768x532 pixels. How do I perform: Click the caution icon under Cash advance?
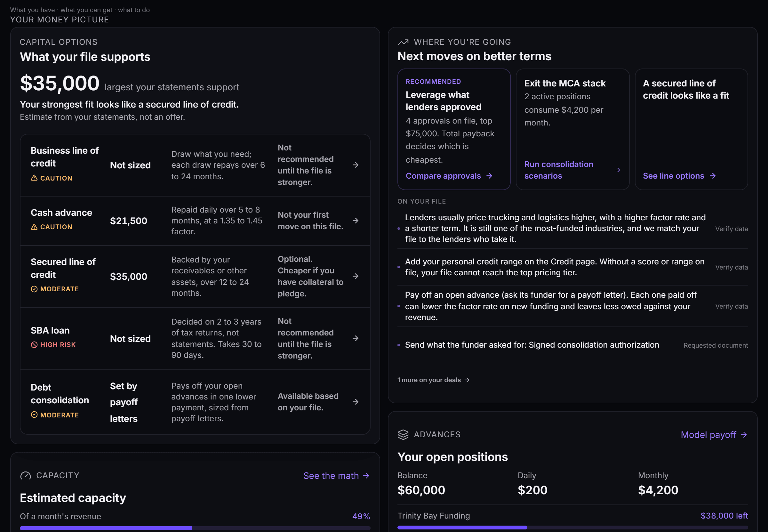pos(34,227)
